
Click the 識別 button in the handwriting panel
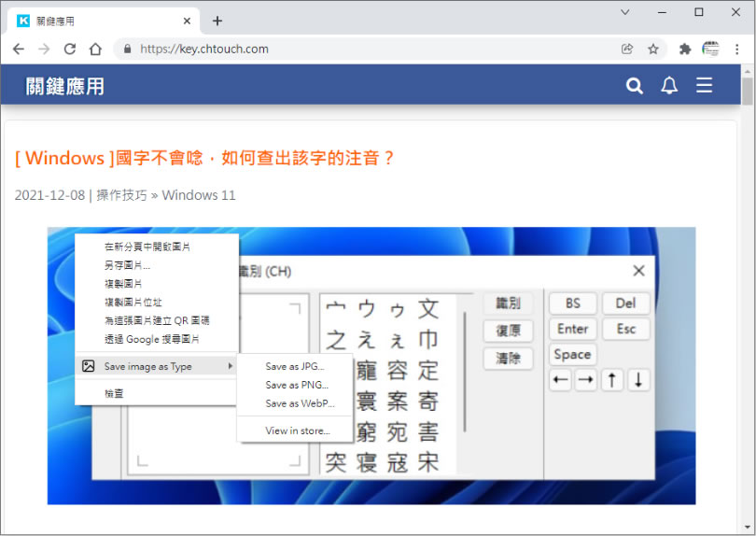click(x=508, y=303)
